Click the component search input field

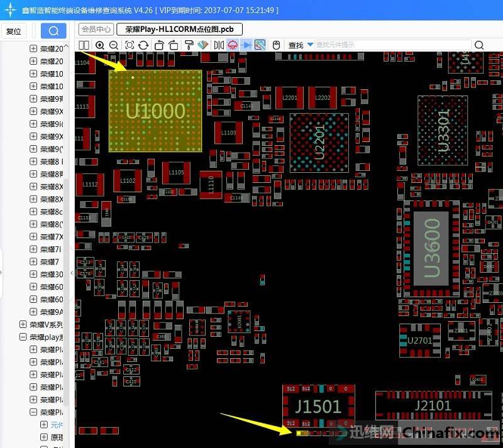[391, 45]
